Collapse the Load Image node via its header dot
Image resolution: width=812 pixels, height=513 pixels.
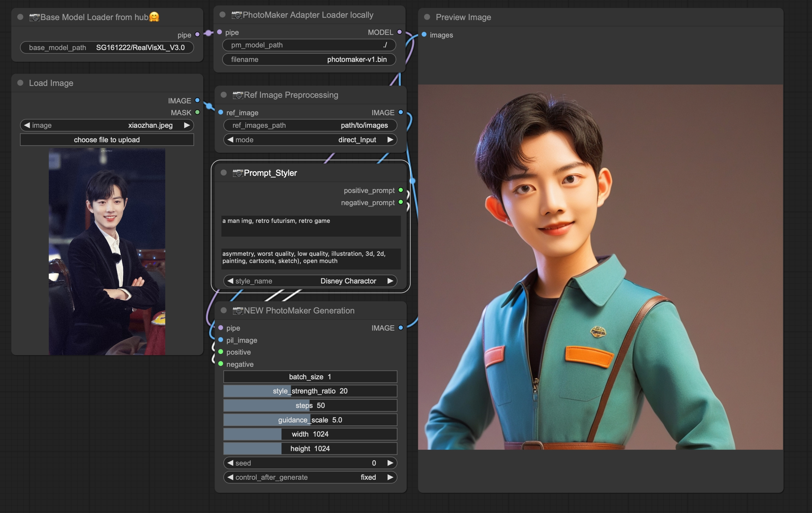point(20,83)
